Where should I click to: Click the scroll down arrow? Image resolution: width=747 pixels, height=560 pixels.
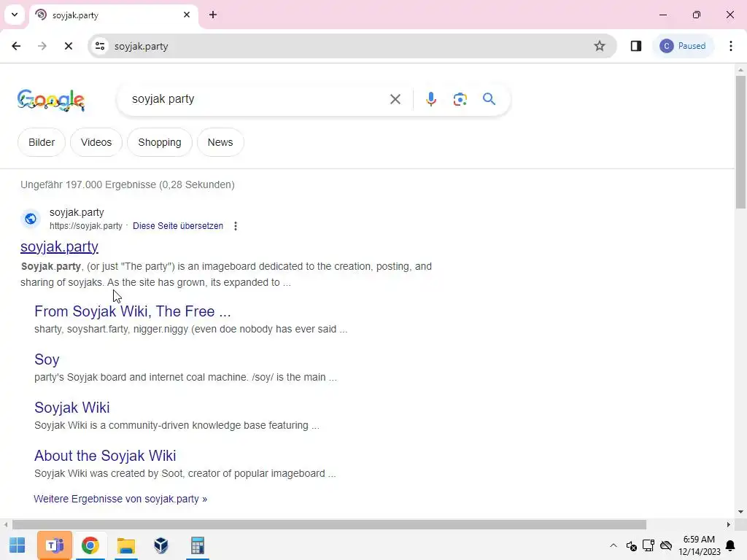tap(740, 512)
